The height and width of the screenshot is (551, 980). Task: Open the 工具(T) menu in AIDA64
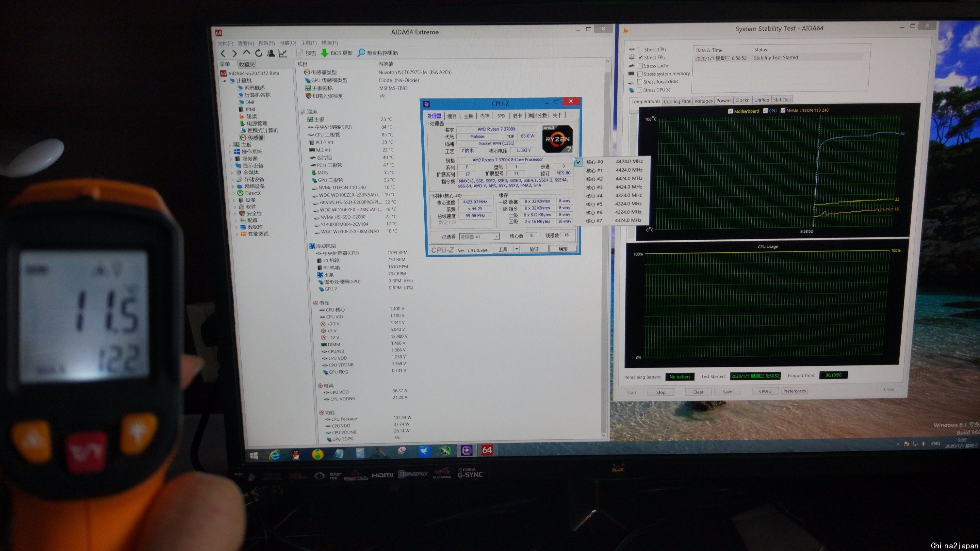tap(308, 42)
